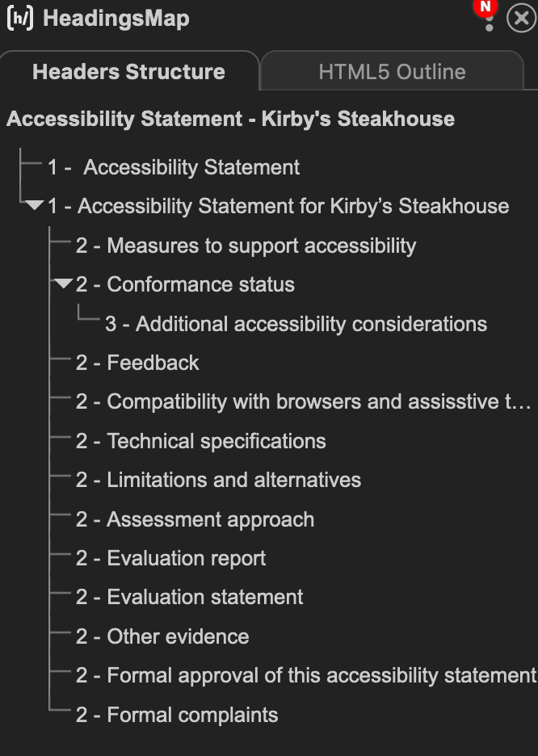Collapse Accessibility Statement for Kirby's Steakhouse node
This screenshot has height=756, width=538.
34,206
